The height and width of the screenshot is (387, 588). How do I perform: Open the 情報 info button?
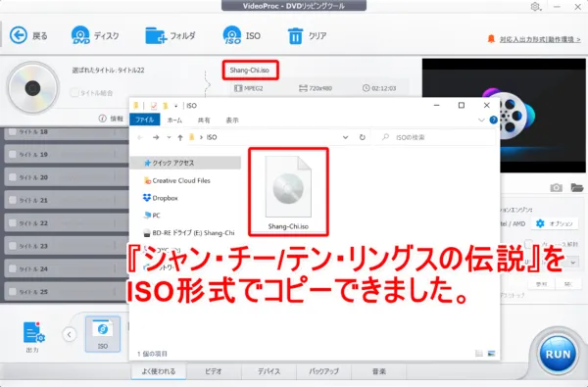tap(111, 119)
